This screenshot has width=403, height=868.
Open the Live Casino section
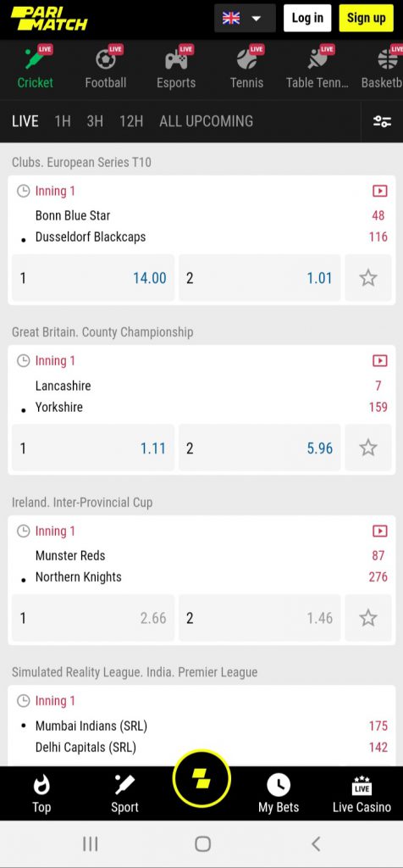[362, 793]
